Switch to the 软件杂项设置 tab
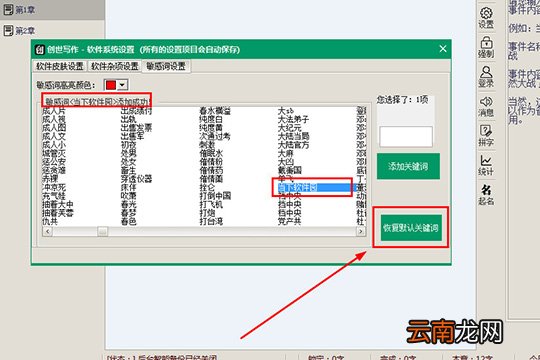The image size is (540, 360). click(x=115, y=66)
